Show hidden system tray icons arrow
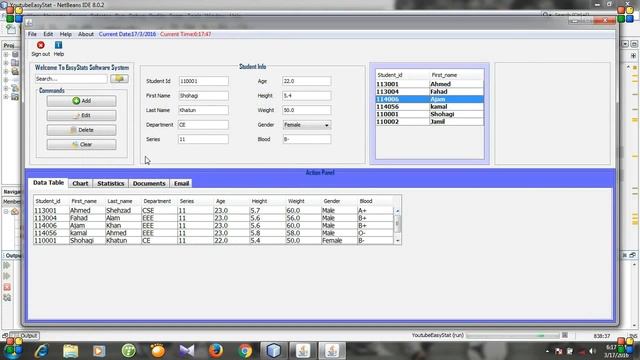This screenshot has width=640, height=360. point(547,351)
